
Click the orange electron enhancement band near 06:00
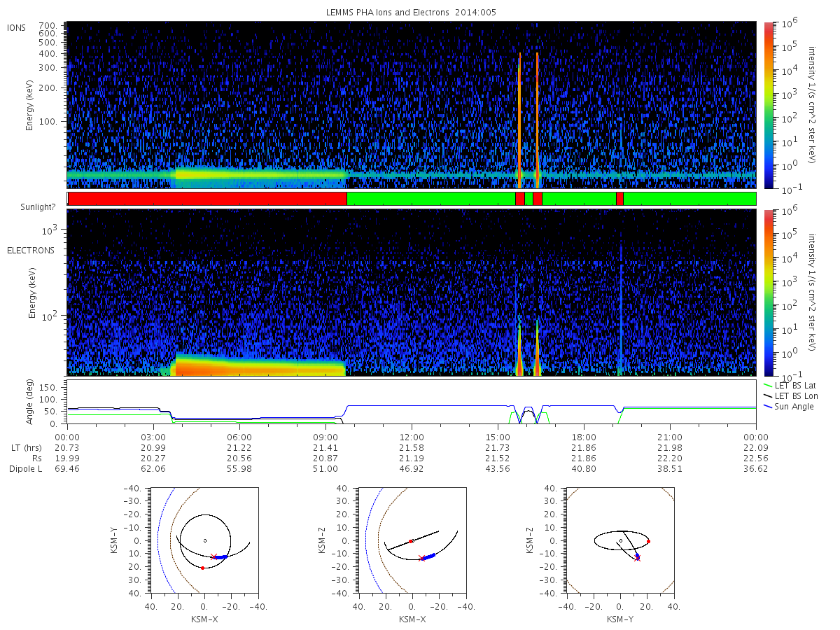click(259, 365)
